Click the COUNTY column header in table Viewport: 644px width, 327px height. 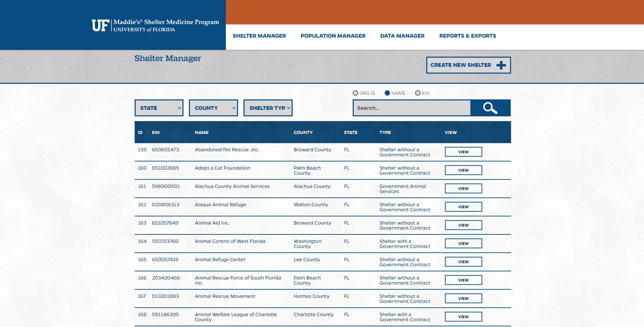pos(303,132)
